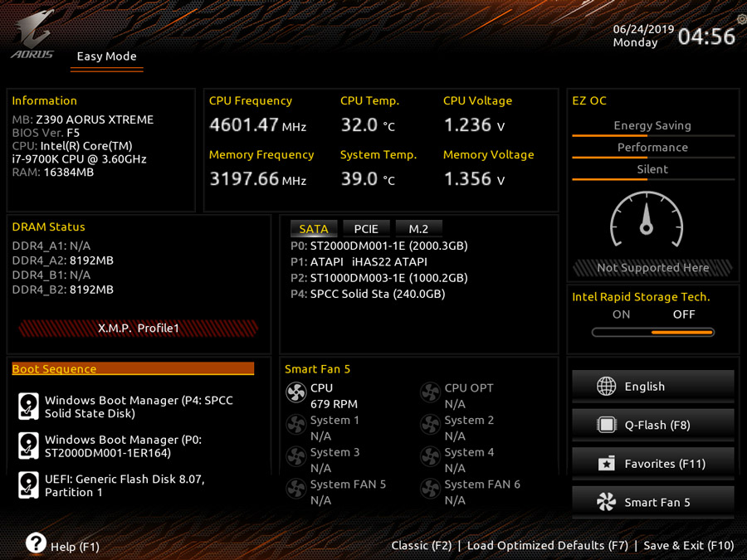Image resolution: width=747 pixels, height=560 pixels.
Task: Select Performance EZ OC mode
Action: 652,149
